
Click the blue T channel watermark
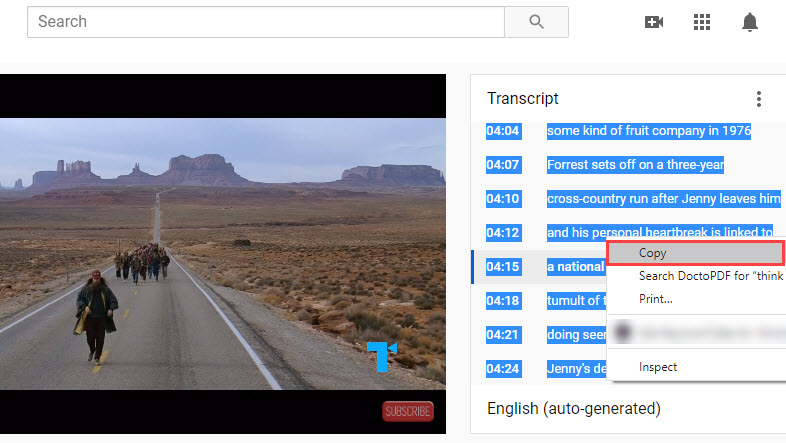click(x=382, y=356)
